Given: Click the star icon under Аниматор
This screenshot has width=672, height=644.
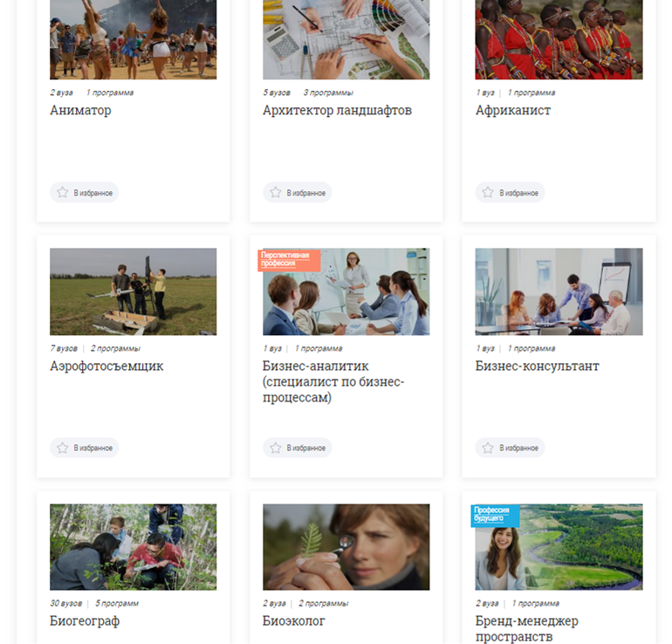Looking at the screenshot, I should pos(63,192).
